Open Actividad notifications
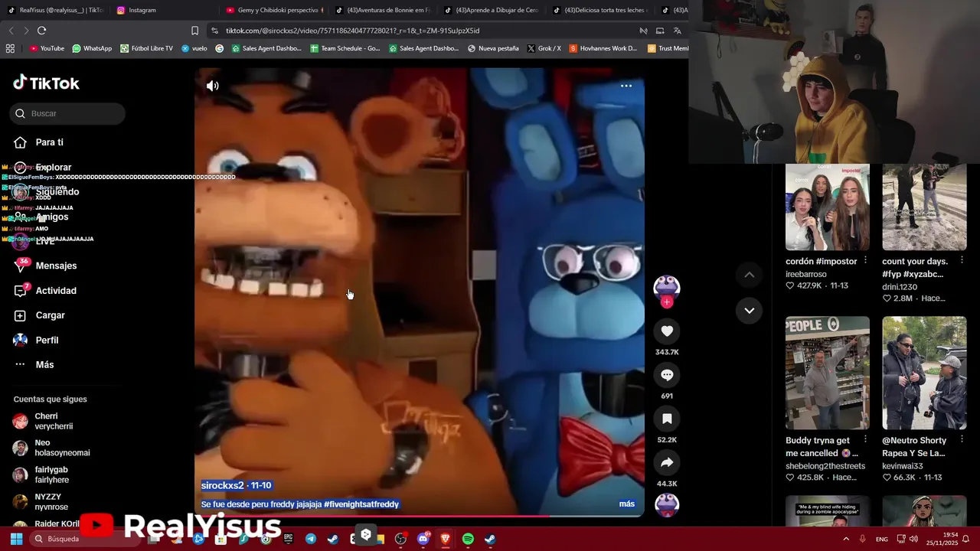The width and height of the screenshot is (980, 551). (56, 291)
